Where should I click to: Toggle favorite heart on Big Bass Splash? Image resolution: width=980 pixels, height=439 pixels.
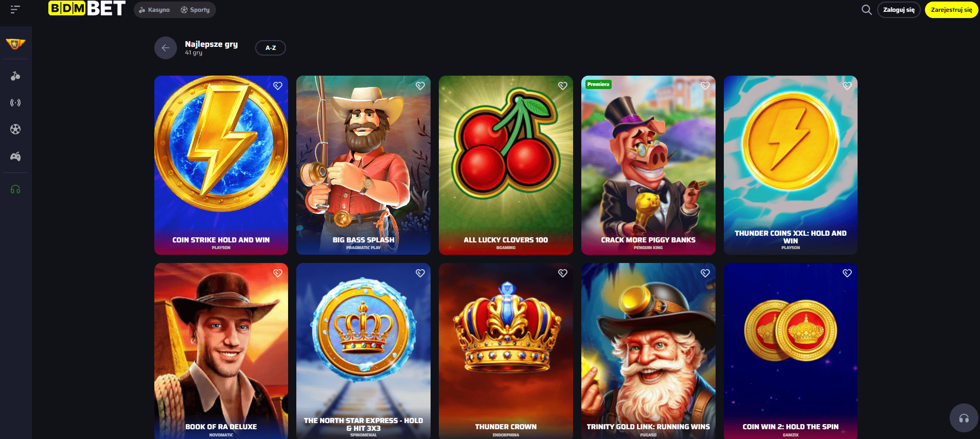tap(420, 86)
